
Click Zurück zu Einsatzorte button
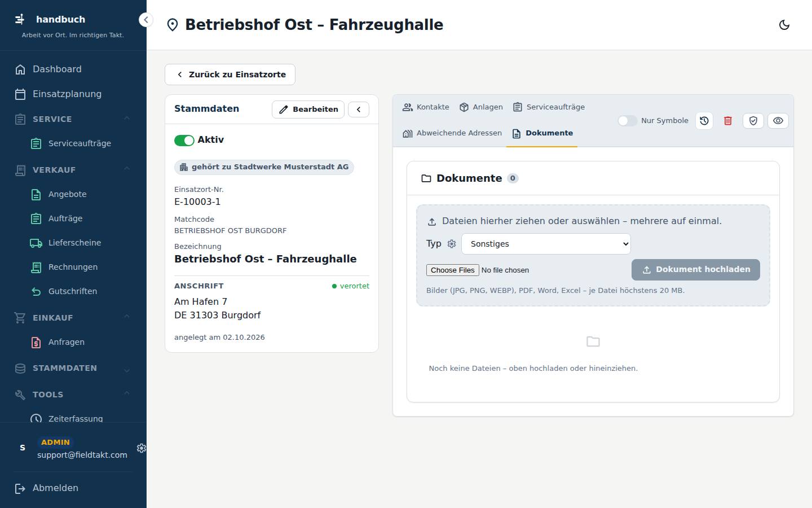[230, 75]
